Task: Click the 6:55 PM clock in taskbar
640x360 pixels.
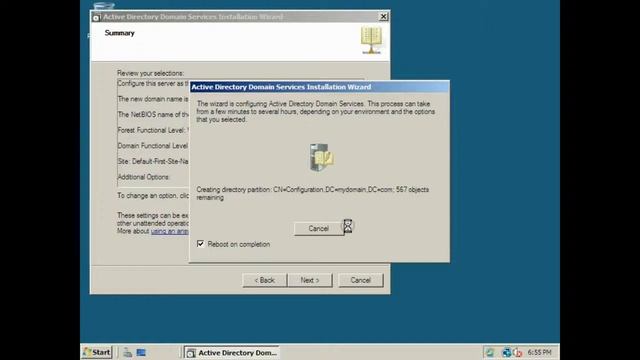Action: click(539, 352)
